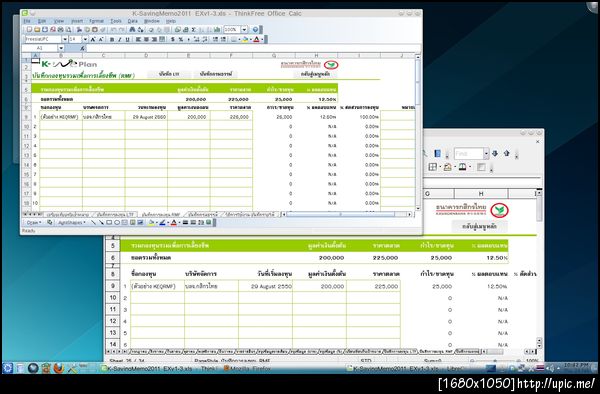Open the AutoShapes dropdown
Image resolution: width=600 pixels, height=394 pixels.
pos(72,222)
